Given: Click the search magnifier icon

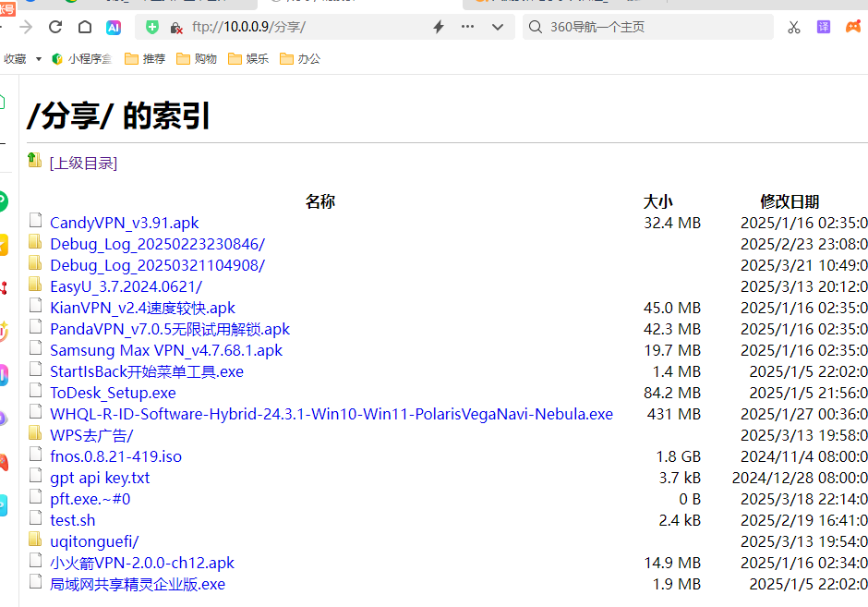Looking at the screenshot, I should [x=536, y=27].
